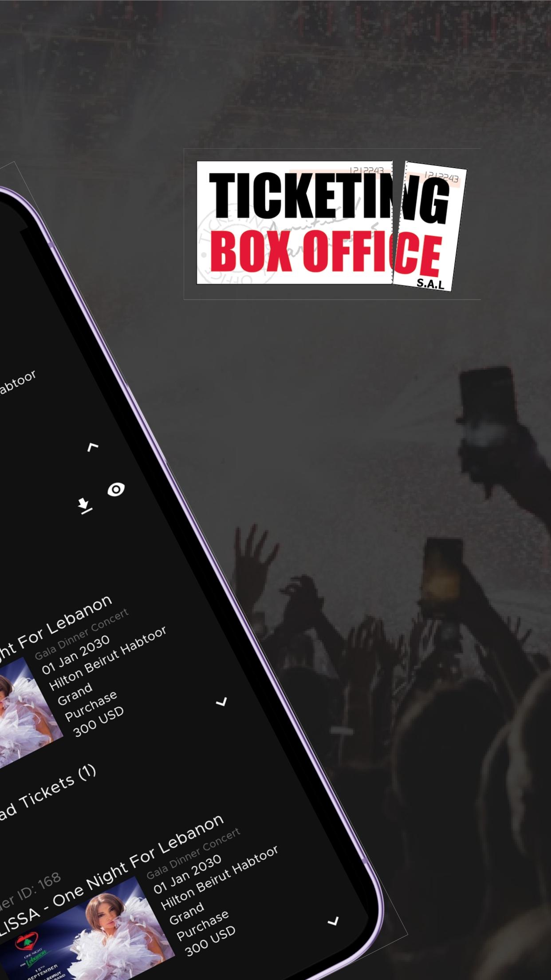Tap 300 USD price in middle card

(98, 722)
